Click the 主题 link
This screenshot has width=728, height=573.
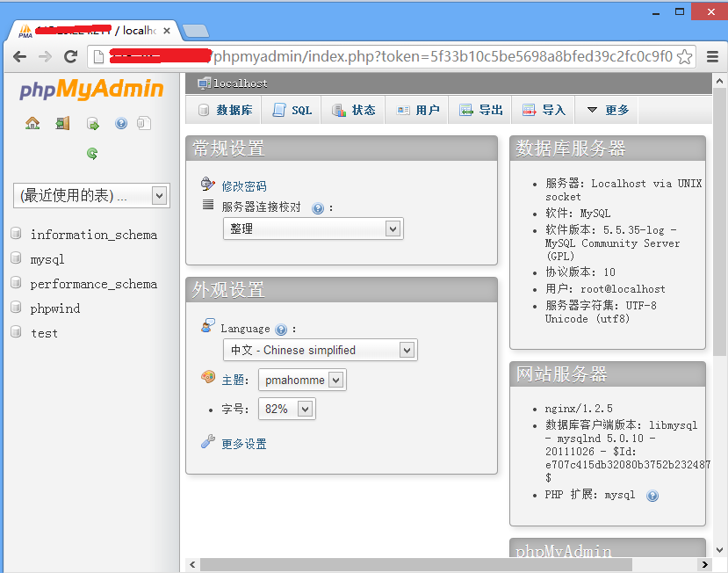(233, 381)
